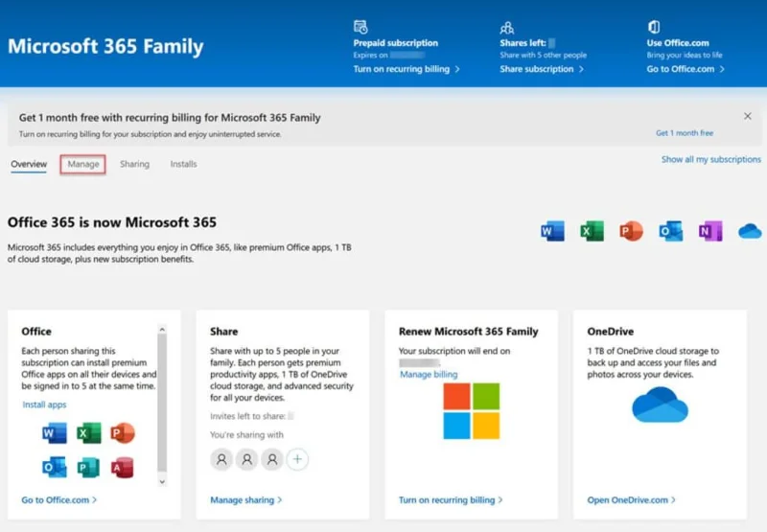
Task: Click the Shares left people icon
Action: [x=507, y=28]
